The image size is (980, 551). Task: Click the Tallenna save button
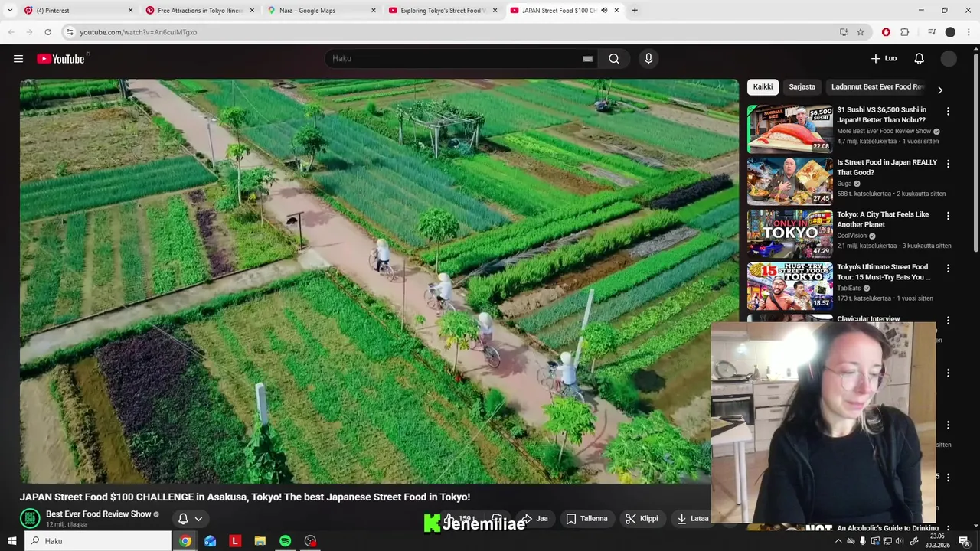pos(586,519)
